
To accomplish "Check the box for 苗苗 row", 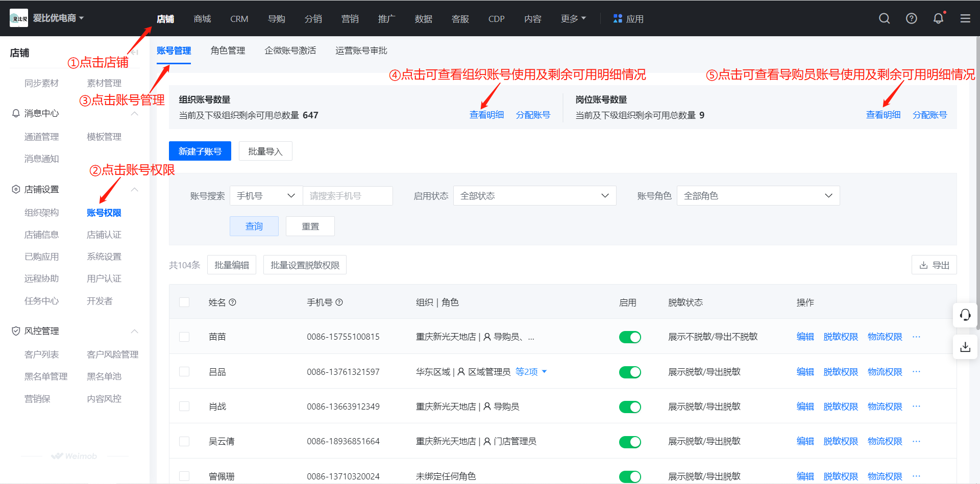I will [x=184, y=337].
